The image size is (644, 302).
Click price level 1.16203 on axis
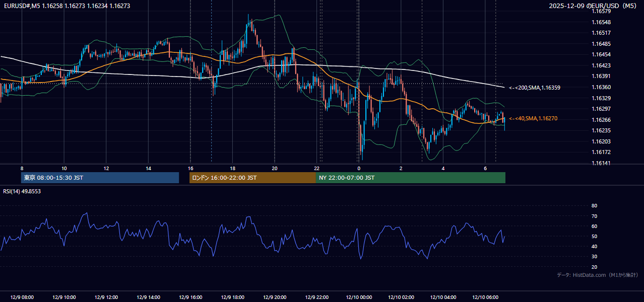tap(601, 141)
